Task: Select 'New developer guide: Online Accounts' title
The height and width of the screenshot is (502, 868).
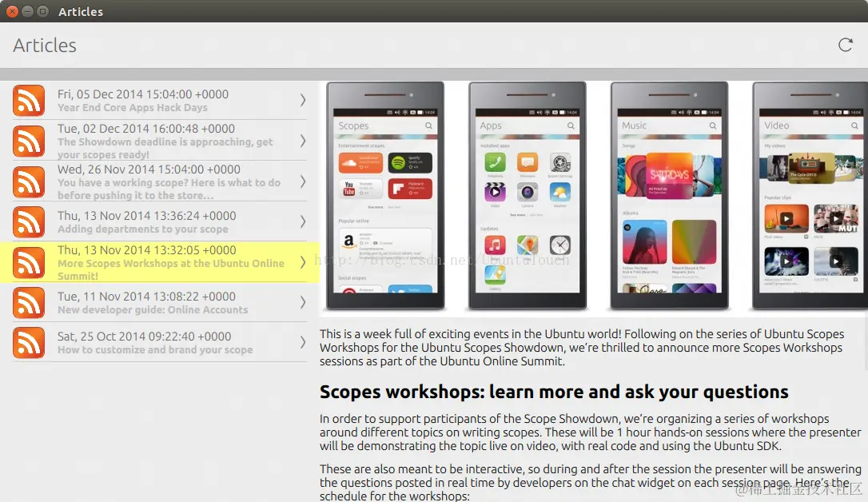Action: (x=153, y=309)
